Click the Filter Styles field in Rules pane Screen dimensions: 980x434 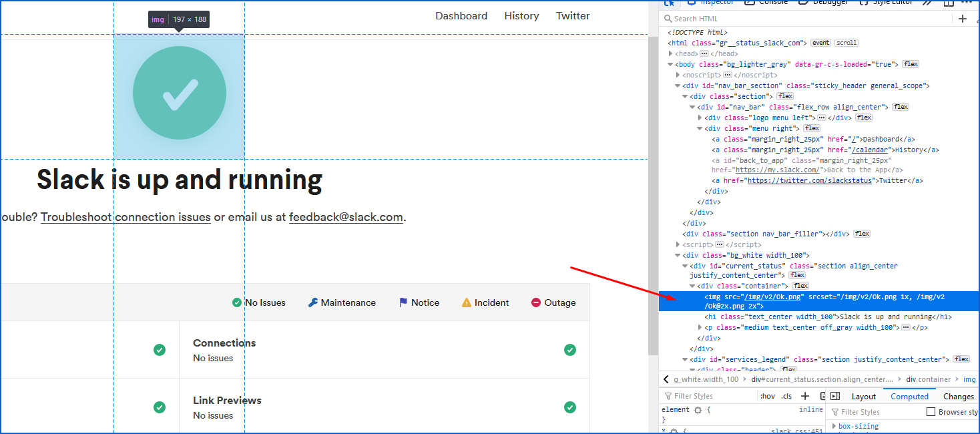708,396
